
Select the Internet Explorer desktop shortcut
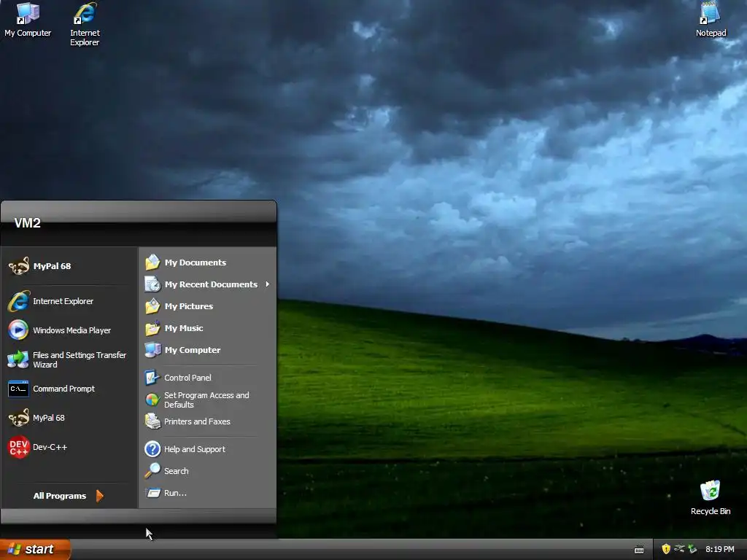[x=85, y=25]
